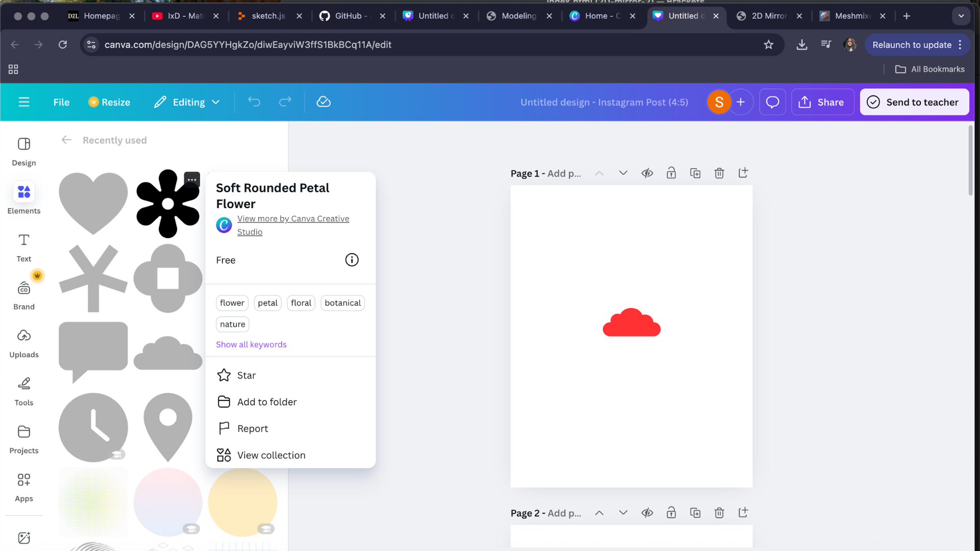The image size is (980, 551).
Task: Toggle hide for Page 1
Action: [x=647, y=173]
